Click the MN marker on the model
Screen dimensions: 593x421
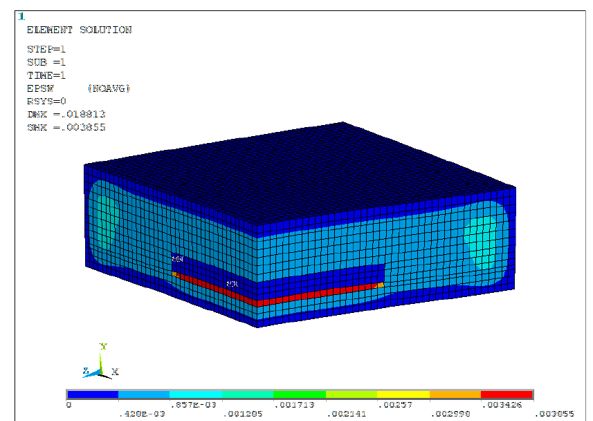177,259
